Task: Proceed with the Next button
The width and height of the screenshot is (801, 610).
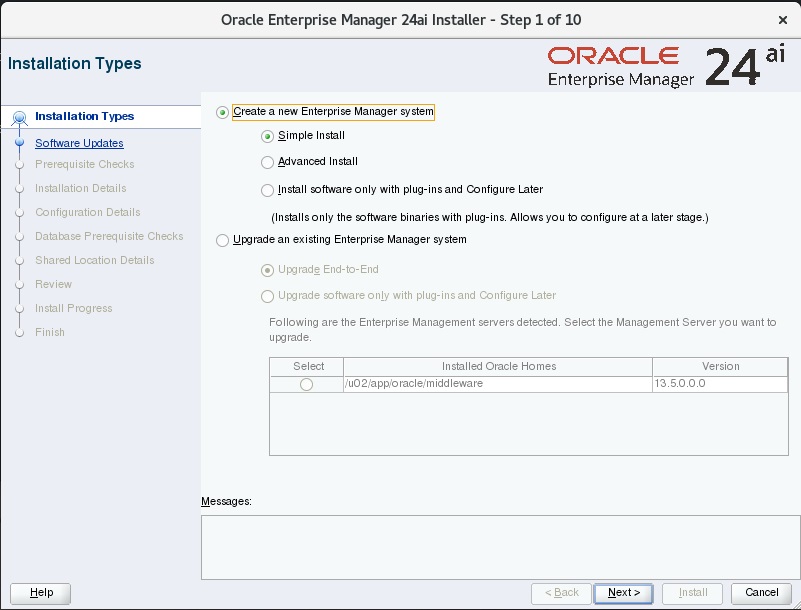Action: click(623, 593)
